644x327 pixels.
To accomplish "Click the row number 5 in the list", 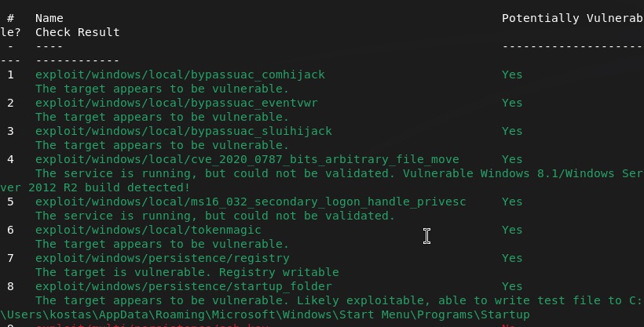I will coord(10,202).
